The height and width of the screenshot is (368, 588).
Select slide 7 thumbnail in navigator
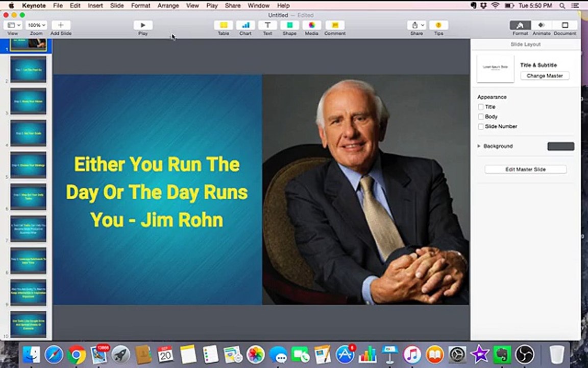(x=29, y=228)
